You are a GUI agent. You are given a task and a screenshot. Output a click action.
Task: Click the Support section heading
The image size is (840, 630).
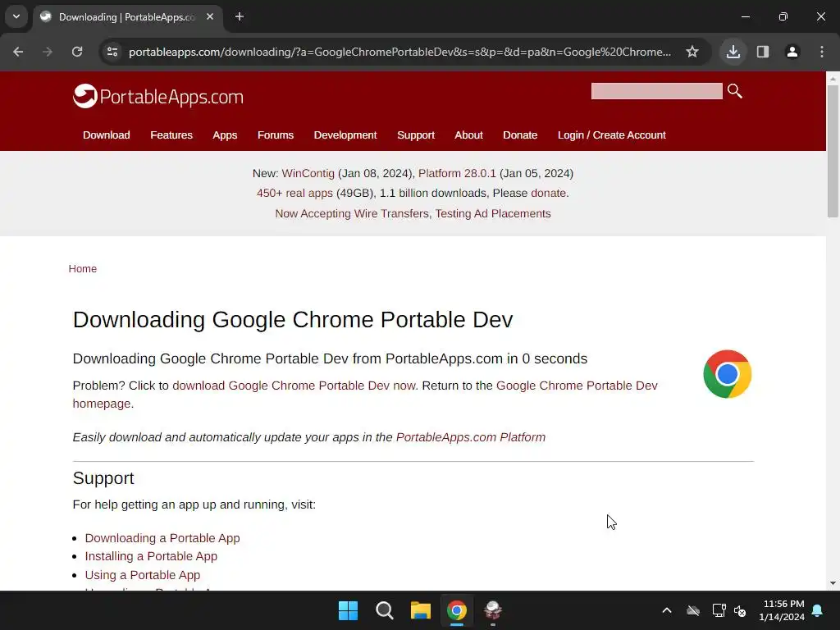click(x=103, y=478)
